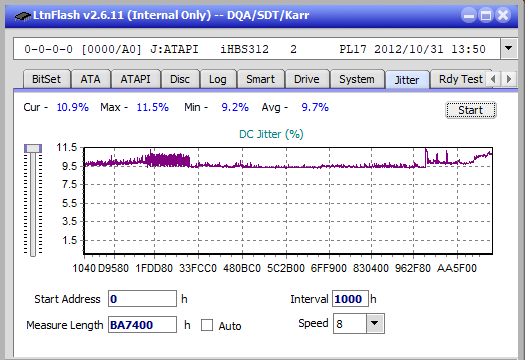Focus the Start Address field
This screenshot has height=360, width=525.
click(142, 299)
